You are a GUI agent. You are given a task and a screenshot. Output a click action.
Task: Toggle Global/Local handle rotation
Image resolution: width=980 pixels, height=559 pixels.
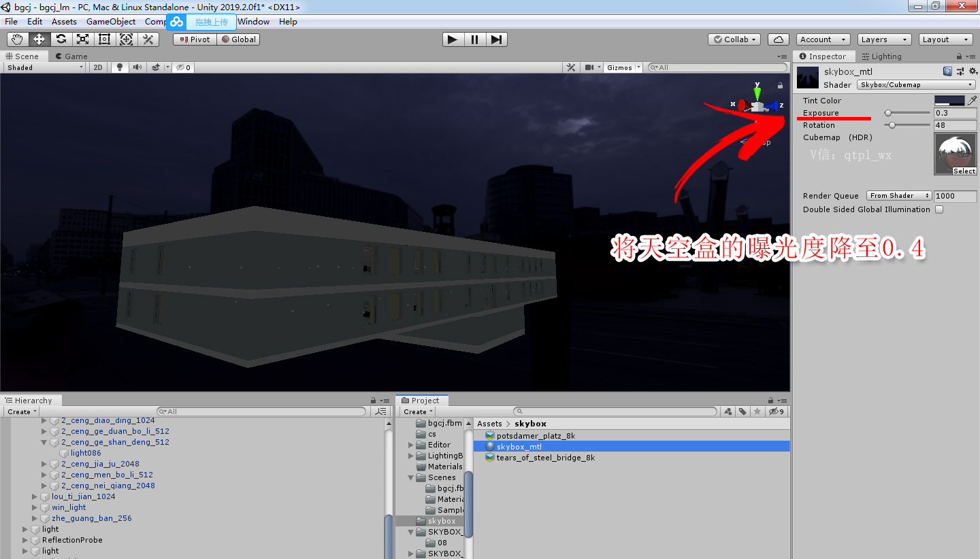(x=239, y=39)
